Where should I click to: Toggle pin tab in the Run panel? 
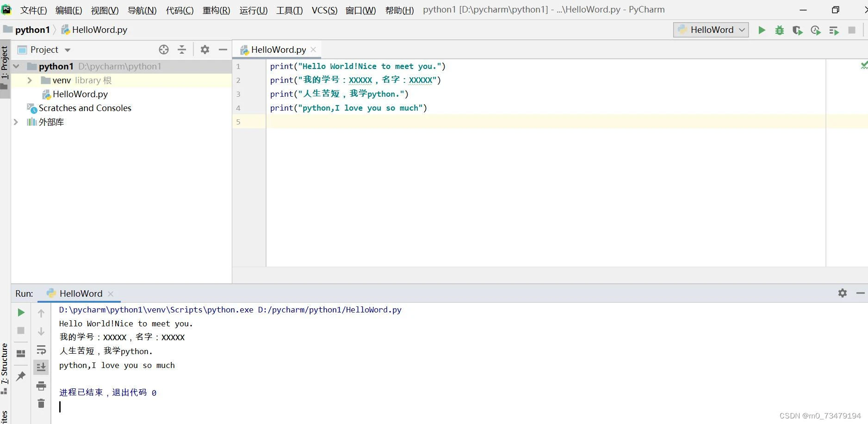point(21,376)
